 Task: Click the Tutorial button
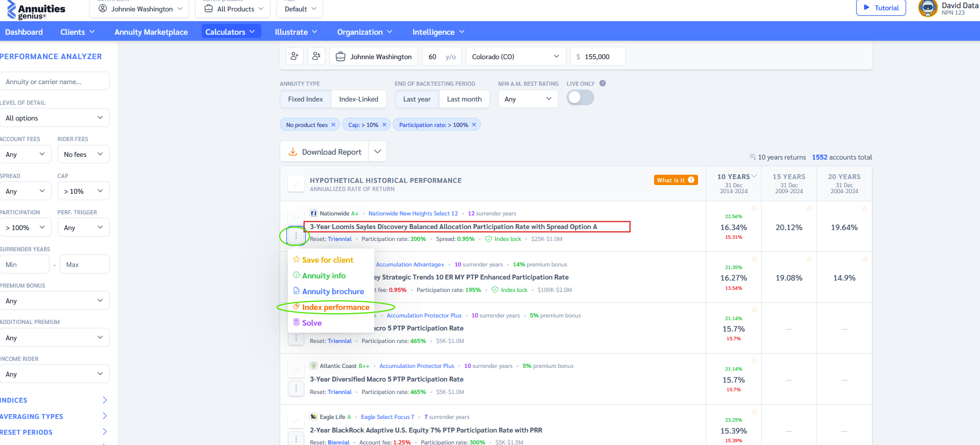[x=881, y=8]
